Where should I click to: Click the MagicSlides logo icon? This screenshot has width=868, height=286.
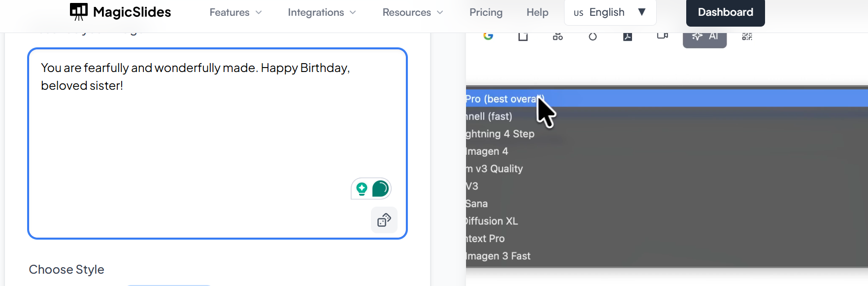(79, 12)
